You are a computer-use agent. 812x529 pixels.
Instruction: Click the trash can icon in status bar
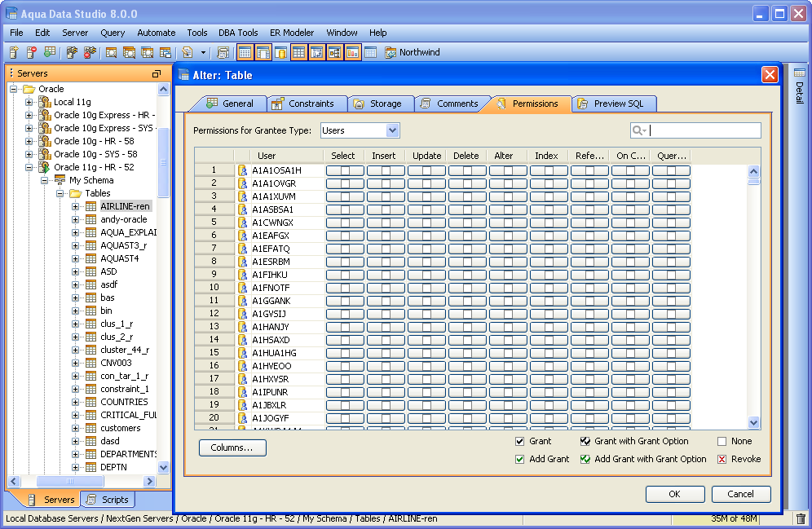801,518
